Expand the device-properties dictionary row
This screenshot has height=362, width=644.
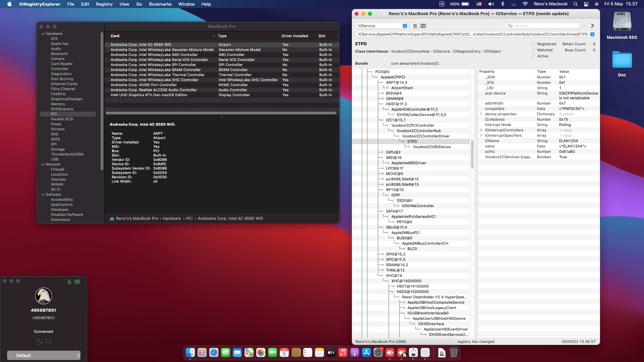(x=481, y=114)
